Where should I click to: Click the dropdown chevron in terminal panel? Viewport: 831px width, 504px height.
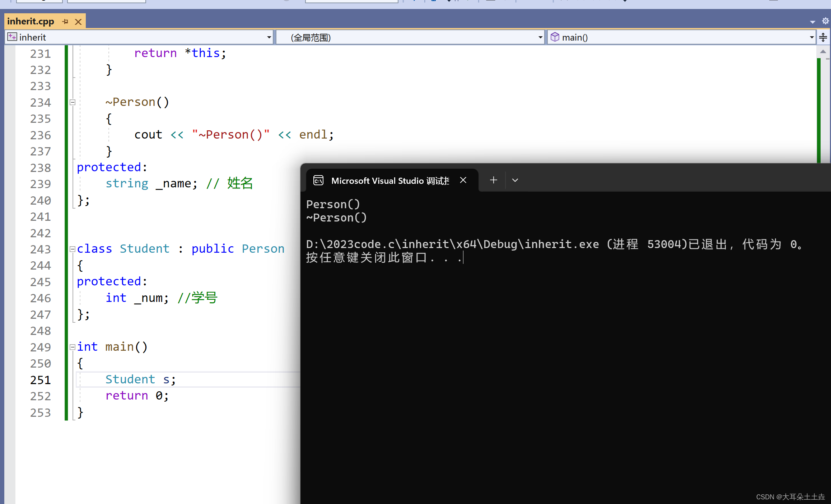coord(515,180)
